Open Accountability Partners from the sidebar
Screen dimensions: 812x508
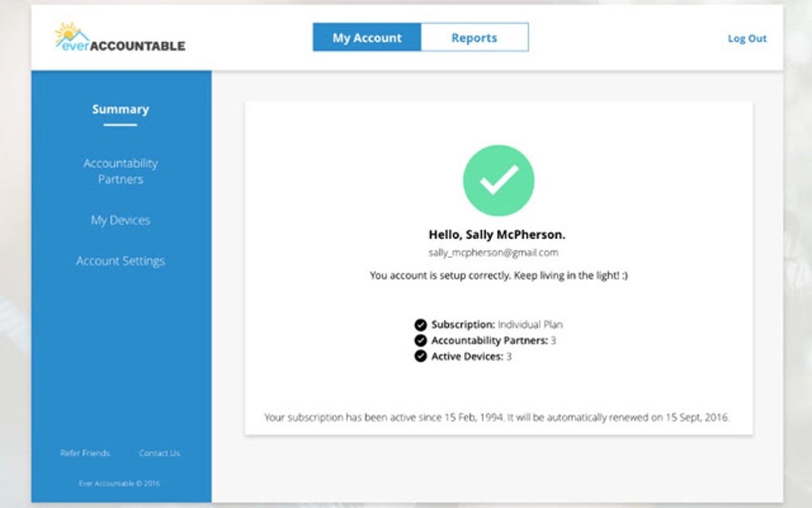click(120, 171)
